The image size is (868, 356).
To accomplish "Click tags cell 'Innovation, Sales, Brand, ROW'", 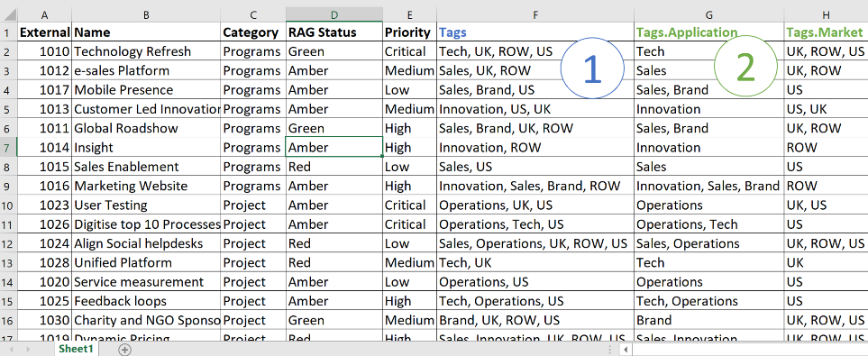I will point(535,186).
